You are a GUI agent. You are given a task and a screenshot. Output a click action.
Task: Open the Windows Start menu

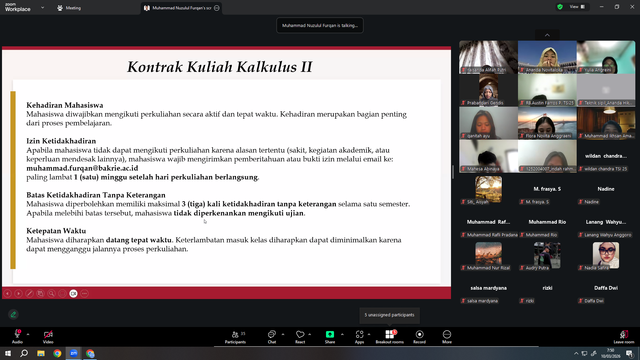coord(8,353)
